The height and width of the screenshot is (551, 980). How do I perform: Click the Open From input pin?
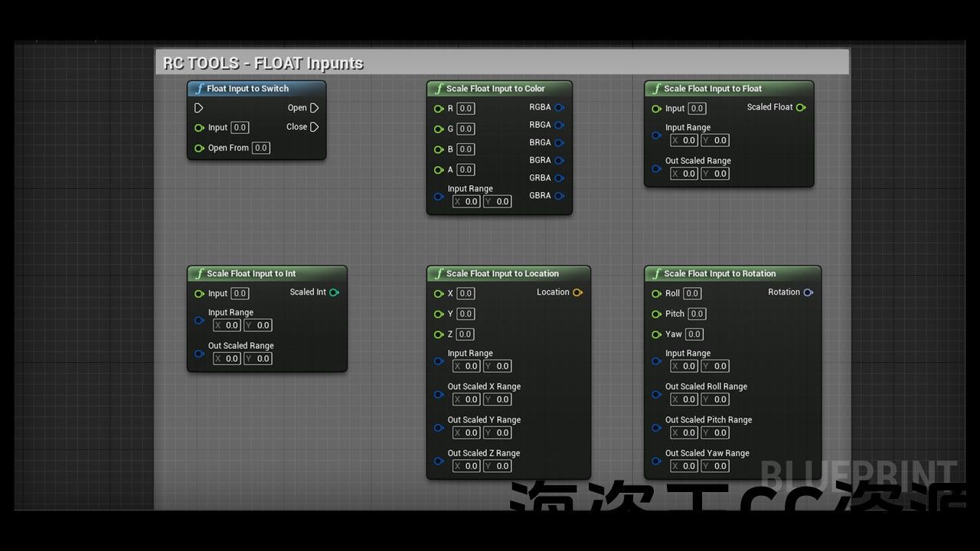(x=199, y=148)
